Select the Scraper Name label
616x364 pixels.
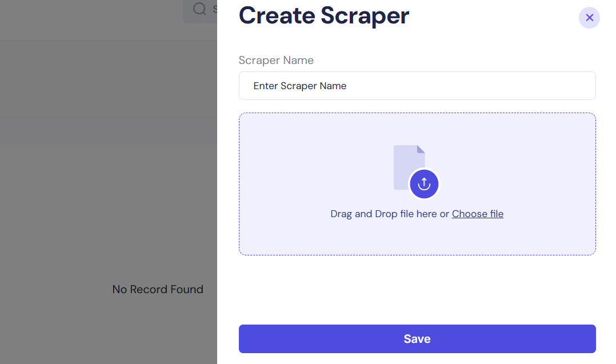(x=276, y=60)
